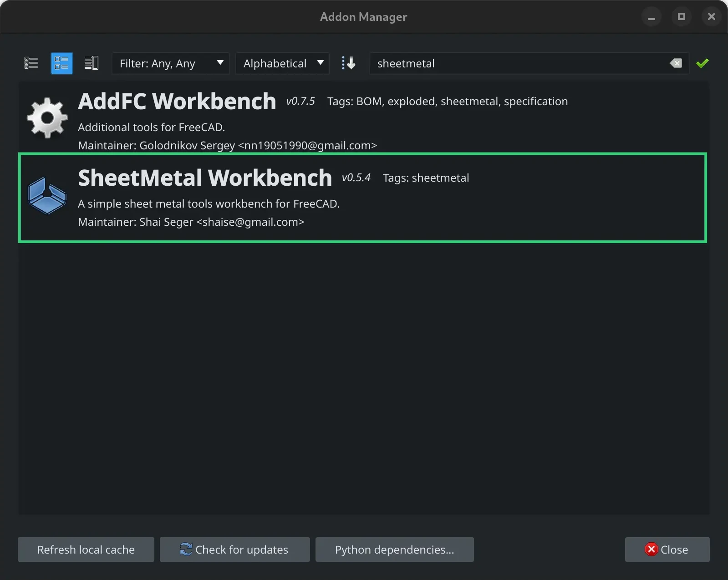
Task: Click version v0.7.5 label
Action: 300,101
